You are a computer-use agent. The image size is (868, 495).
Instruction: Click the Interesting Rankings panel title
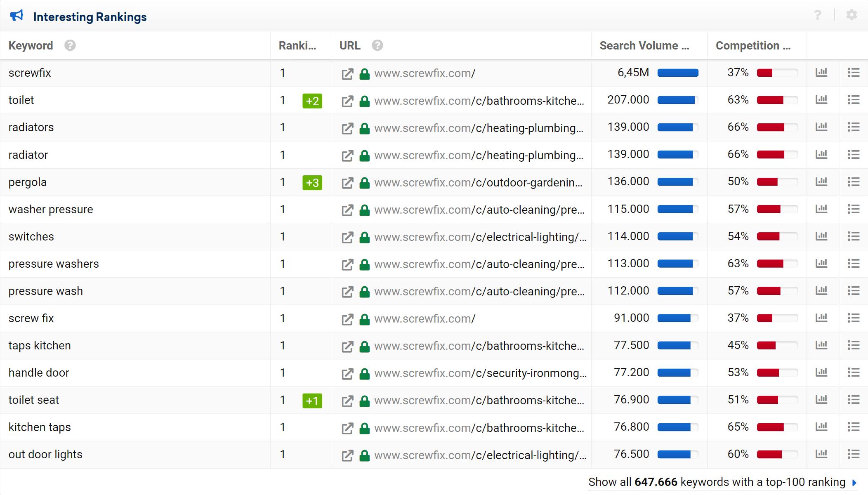tap(90, 16)
